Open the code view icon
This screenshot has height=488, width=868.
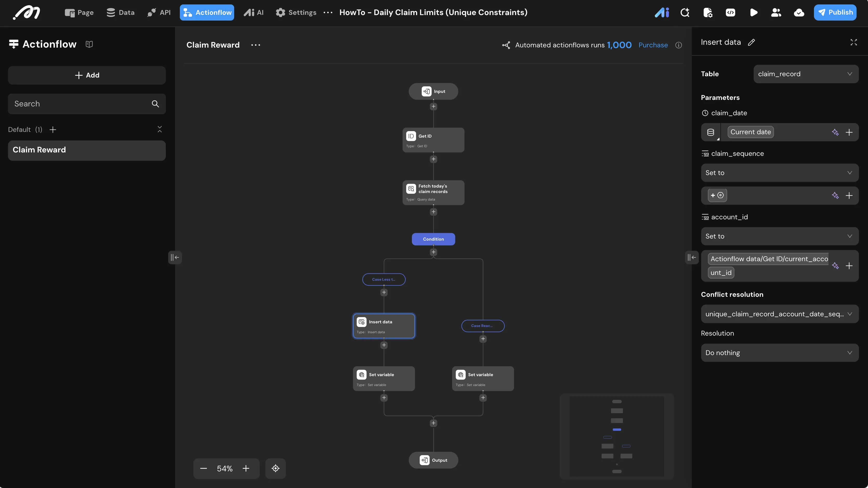click(730, 12)
